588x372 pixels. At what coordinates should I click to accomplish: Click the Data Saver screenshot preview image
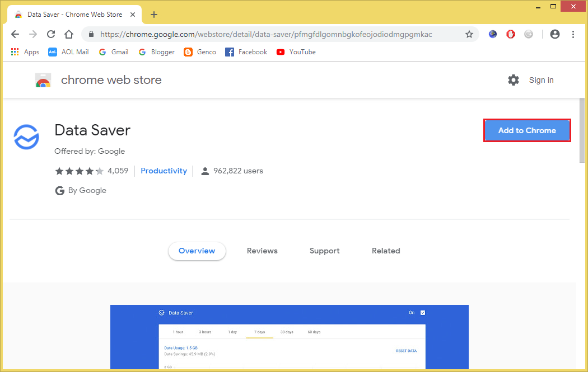pyautogui.click(x=289, y=337)
